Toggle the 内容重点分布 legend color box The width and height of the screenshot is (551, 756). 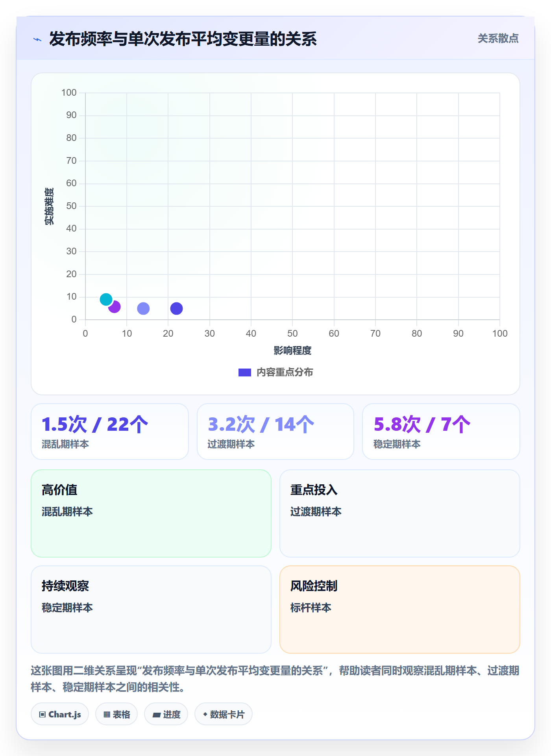(x=244, y=372)
